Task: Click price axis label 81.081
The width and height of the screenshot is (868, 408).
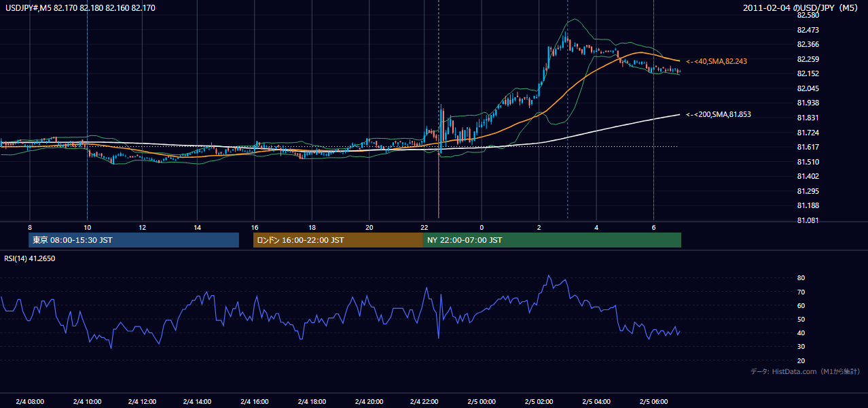Action: point(808,220)
